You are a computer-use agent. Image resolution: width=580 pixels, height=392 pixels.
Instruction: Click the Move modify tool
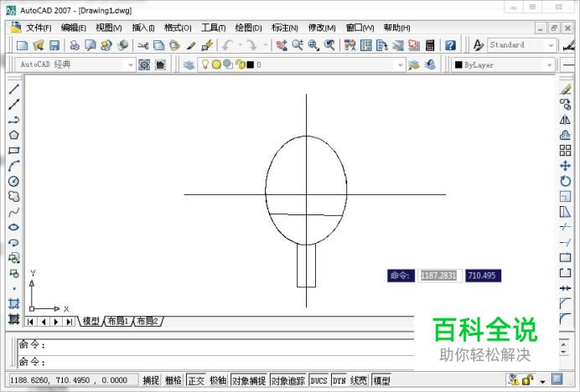coord(565,166)
